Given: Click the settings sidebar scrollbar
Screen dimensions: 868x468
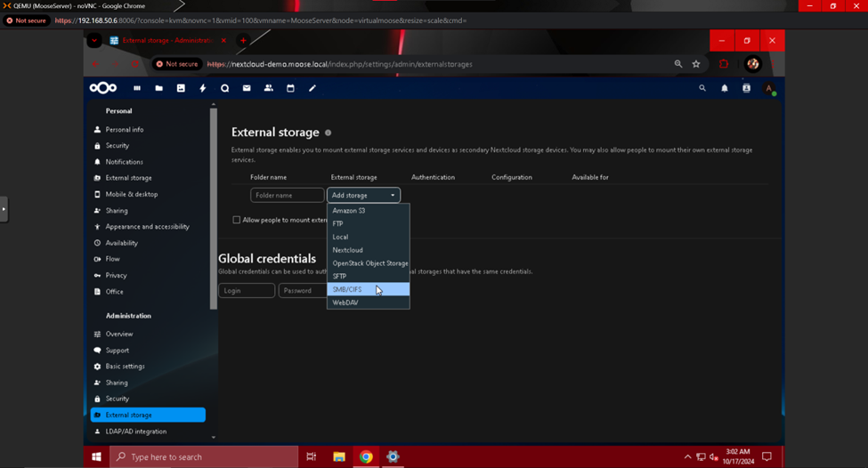Looking at the screenshot, I should 214,208.
